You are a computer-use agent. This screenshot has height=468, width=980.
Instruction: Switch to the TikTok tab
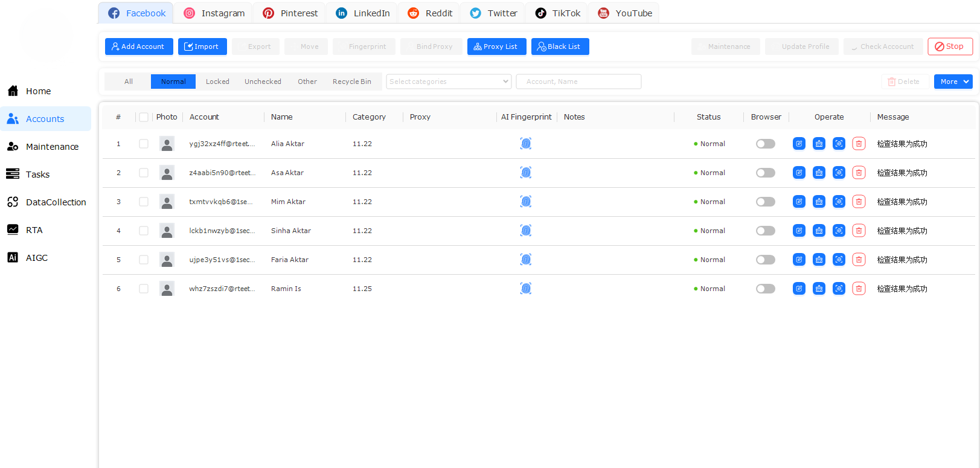click(557, 13)
